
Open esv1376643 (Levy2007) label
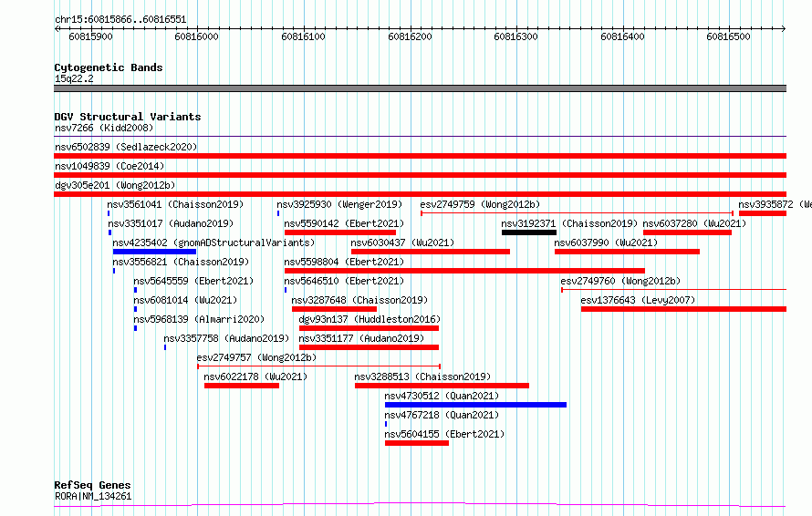click(638, 300)
